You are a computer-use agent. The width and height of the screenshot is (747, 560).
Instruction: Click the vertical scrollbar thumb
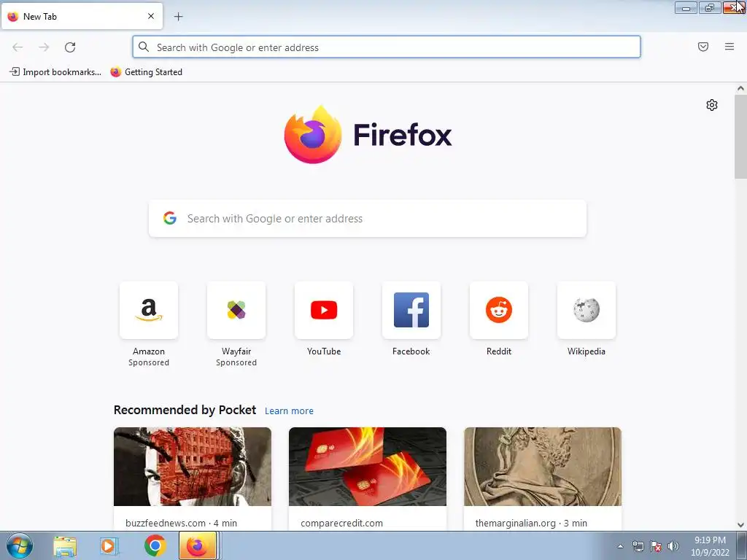coord(740,136)
